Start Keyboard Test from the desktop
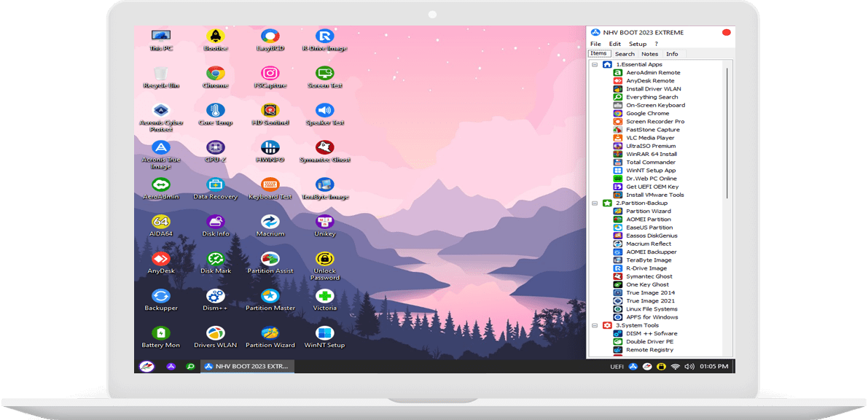The height and width of the screenshot is (420, 868). tap(270, 188)
